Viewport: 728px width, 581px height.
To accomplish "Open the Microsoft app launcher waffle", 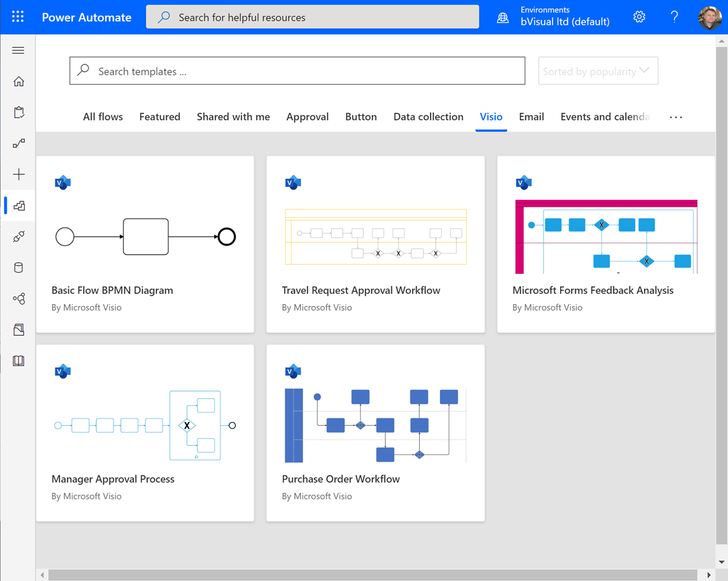I will coord(17,16).
